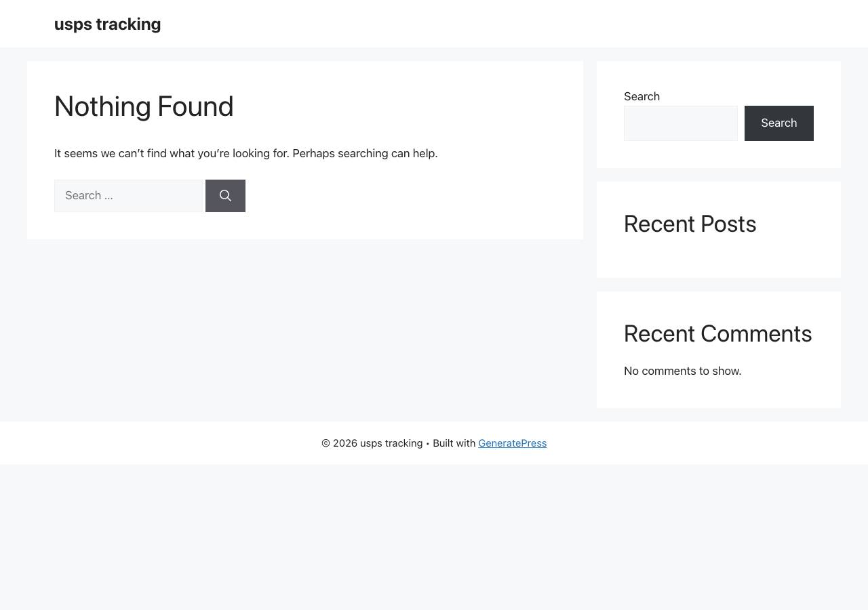The width and height of the screenshot is (868, 610).
Task: Open the GeneratePress footer link
Action: pyautogui.click(x=513, y=443)
